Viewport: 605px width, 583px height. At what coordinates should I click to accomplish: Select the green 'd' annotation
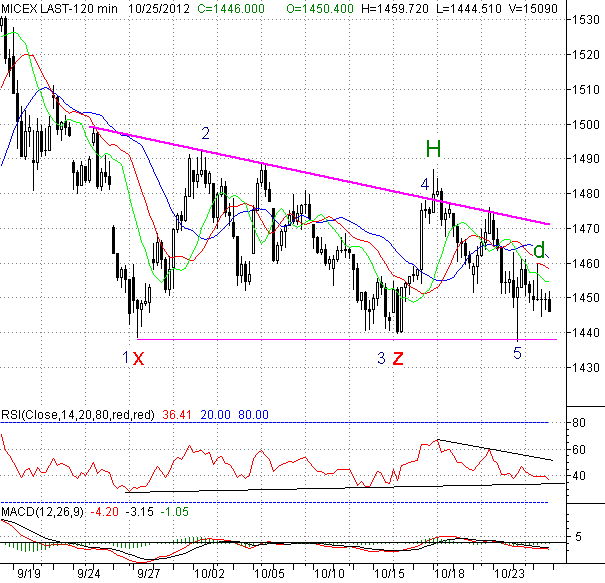point(539,250)
